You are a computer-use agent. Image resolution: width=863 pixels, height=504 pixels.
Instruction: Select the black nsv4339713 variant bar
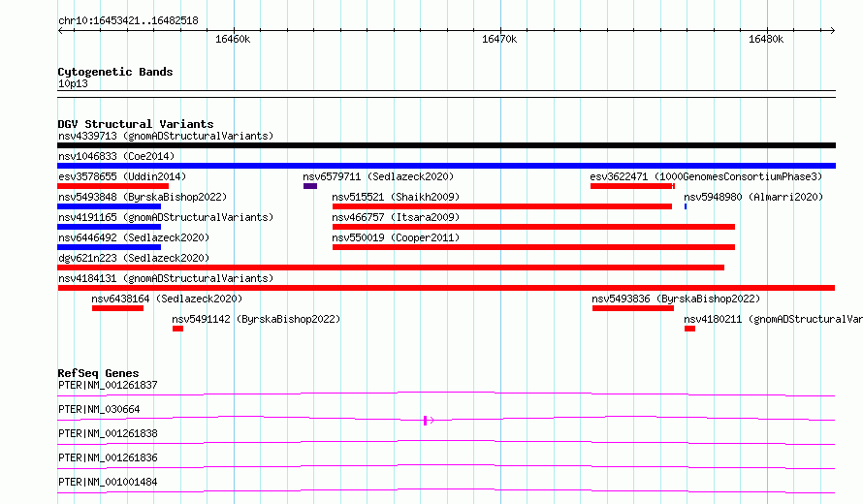[446, 145]
